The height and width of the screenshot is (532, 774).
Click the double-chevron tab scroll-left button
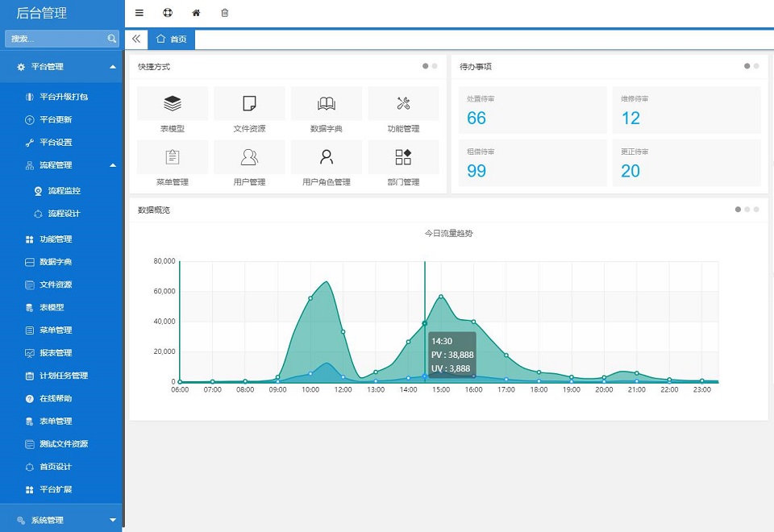click(135, 39)
